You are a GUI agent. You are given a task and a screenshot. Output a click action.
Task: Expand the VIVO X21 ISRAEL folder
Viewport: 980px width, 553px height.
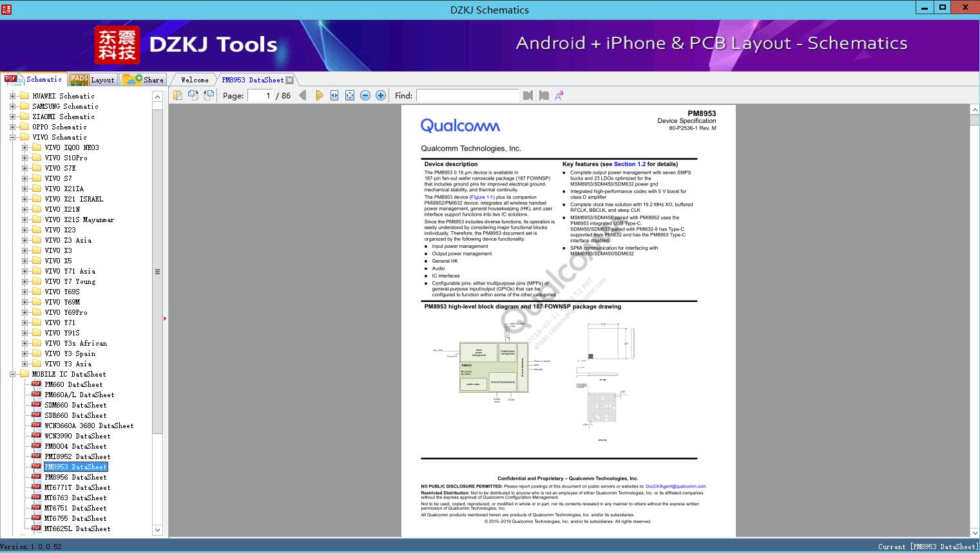click(x=24, y=199)
